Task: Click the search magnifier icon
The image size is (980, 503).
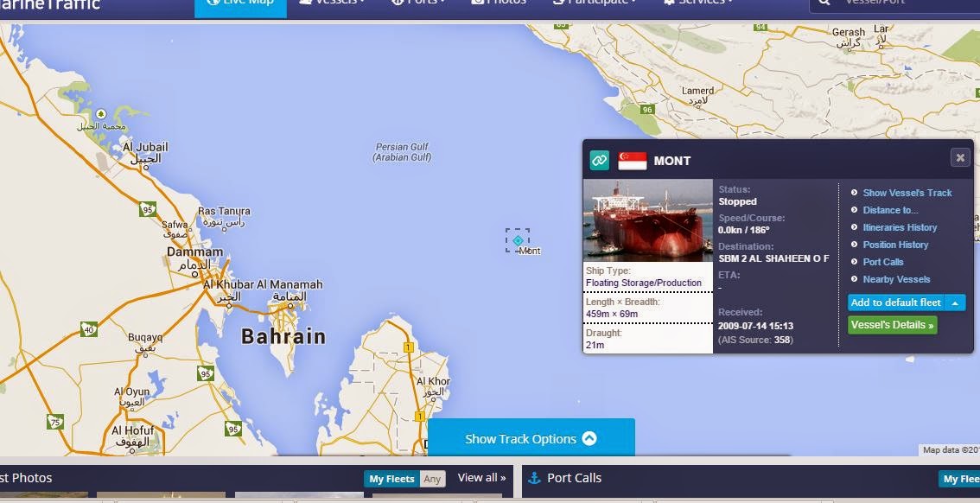Action: (x=824, y=3)
